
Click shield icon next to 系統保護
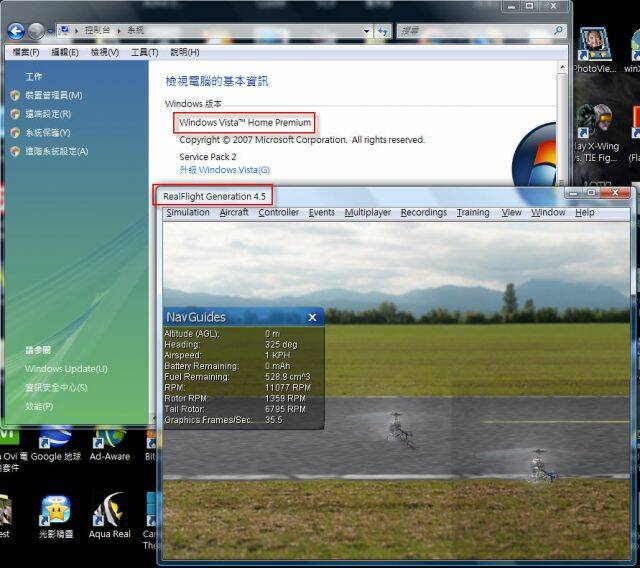[15, 133]
